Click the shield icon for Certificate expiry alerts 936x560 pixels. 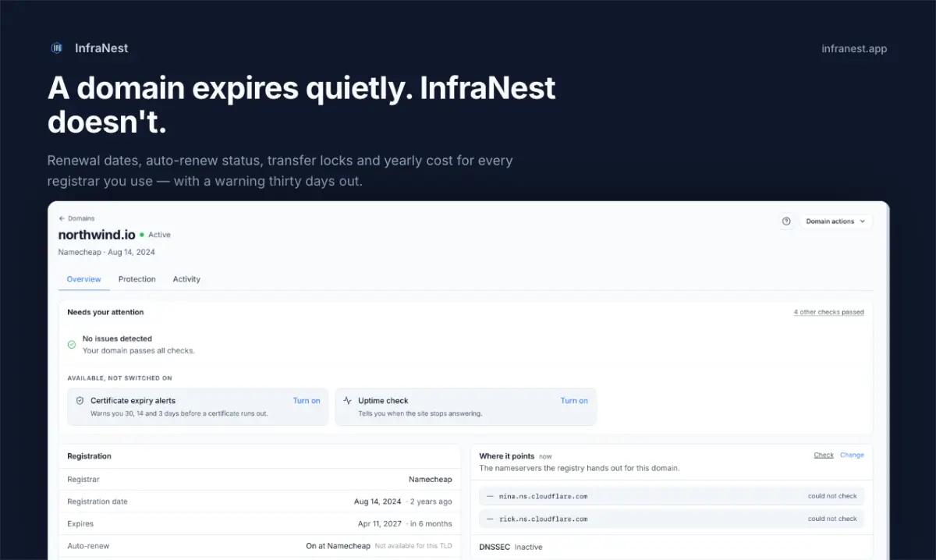tap(80, 401)
